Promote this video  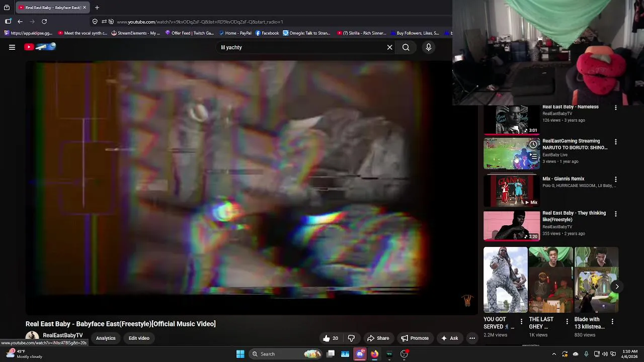[x=415, y=338]
